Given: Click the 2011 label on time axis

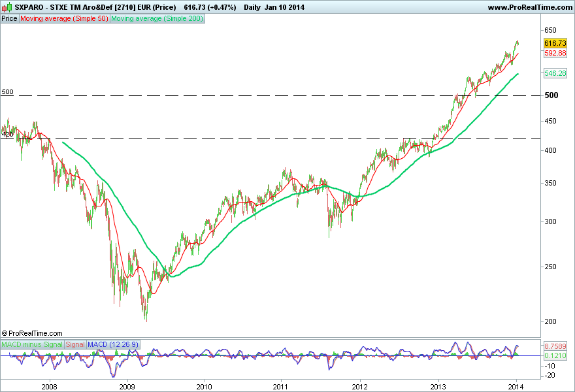Looking at the screenshot, I should pyautogui.click(x=281, y=387).
